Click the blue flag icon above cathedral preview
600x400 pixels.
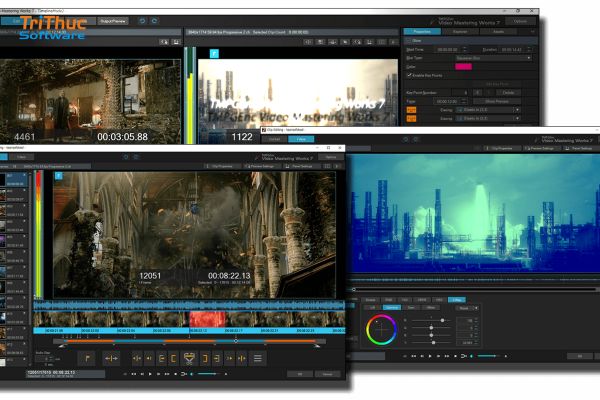(59, 175)
